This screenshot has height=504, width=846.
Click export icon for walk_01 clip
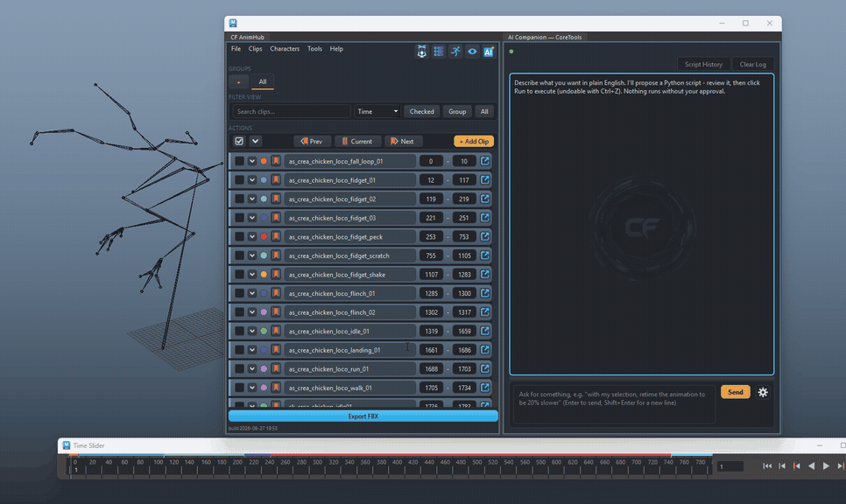[x=485, y=388]
